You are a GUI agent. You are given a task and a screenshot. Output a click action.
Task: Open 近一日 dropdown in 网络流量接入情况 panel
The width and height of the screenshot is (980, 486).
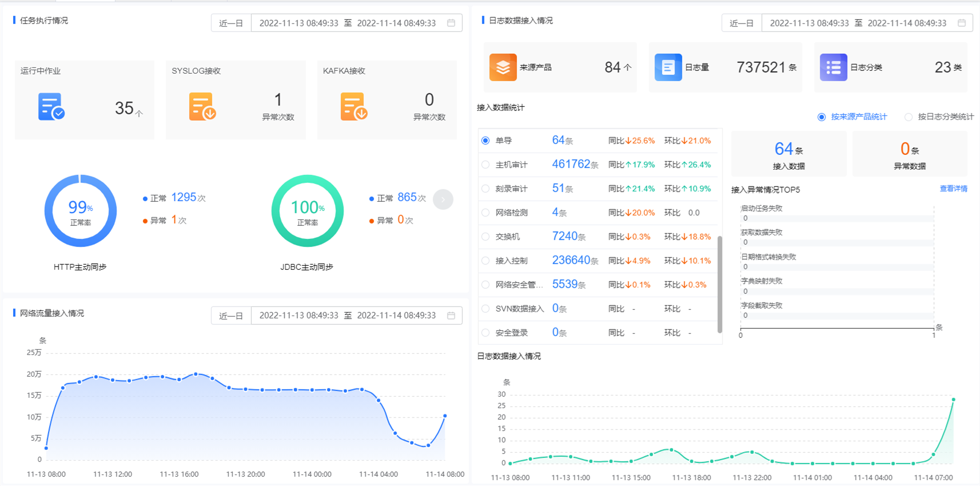point(231,316)
